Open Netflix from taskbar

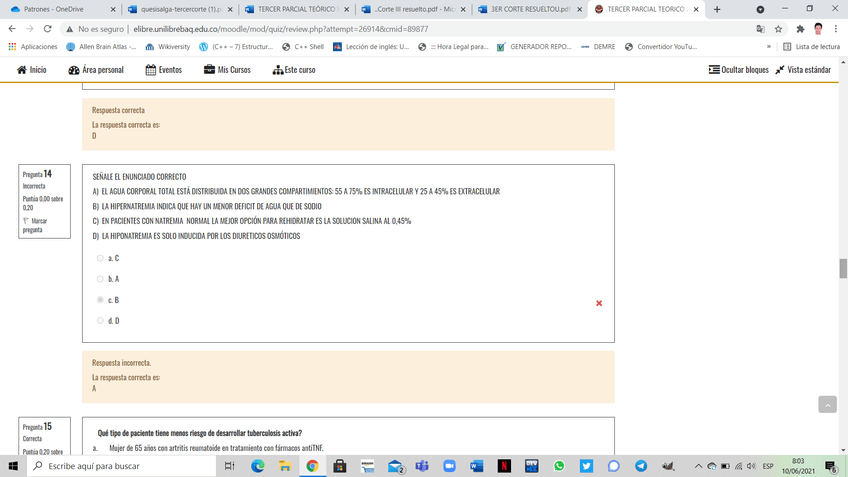click(x=504, y=466)
